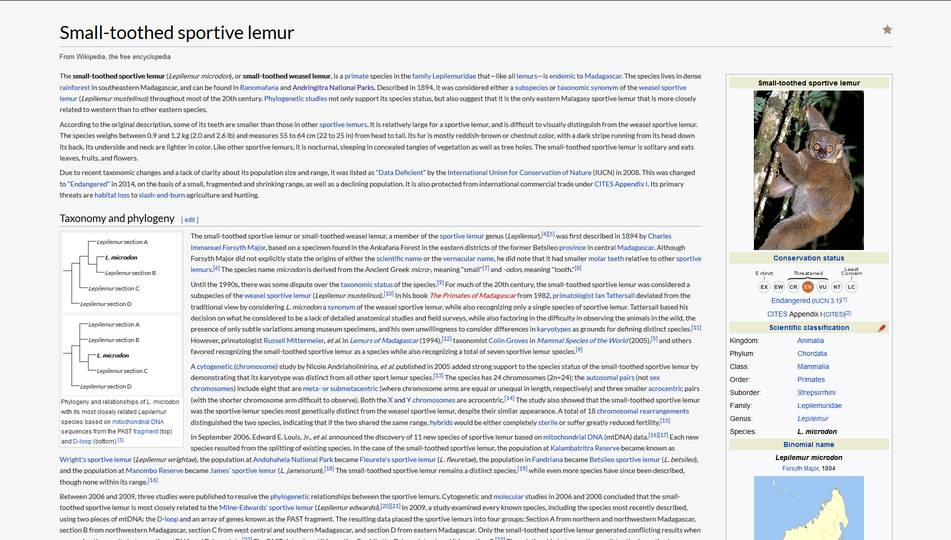
Task: Click the 'Binomial name' infobox header link
Action: [808, 445]
